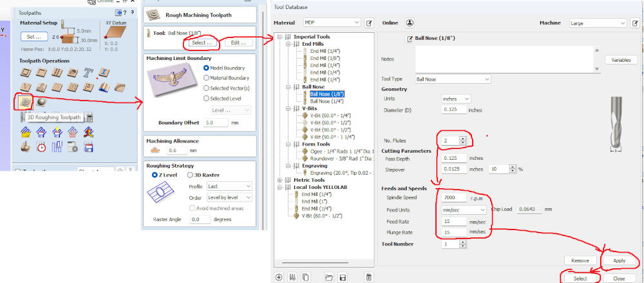Viewport: 644px width, 283px height.
Task: Open the Tool Type Ball Nose dropdown
Action: pyautogui.click(x=453, y=79)
